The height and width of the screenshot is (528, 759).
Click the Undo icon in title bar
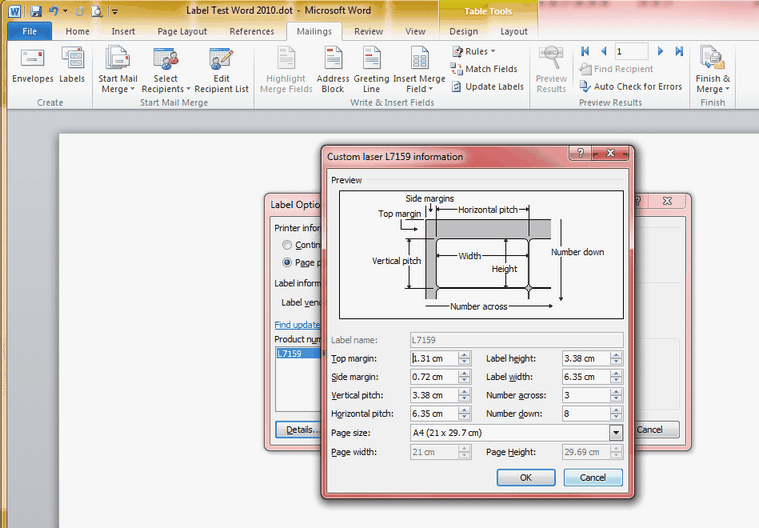tap(53, 11)
